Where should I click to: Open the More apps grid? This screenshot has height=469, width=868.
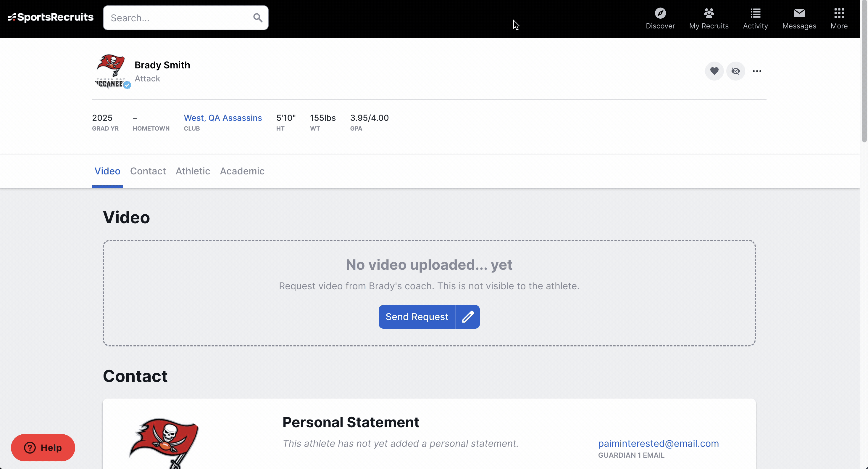839,19
